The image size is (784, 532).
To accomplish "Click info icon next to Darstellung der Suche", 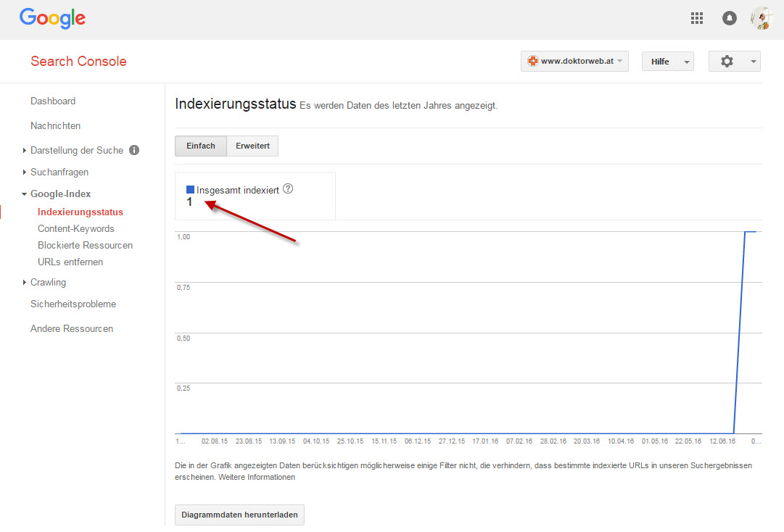I will point(134,150).
